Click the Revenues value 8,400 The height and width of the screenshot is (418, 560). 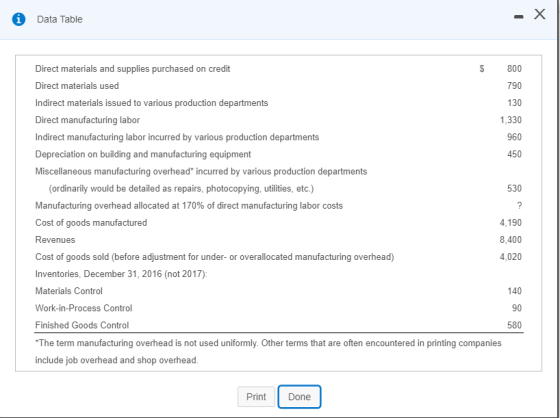511,240
